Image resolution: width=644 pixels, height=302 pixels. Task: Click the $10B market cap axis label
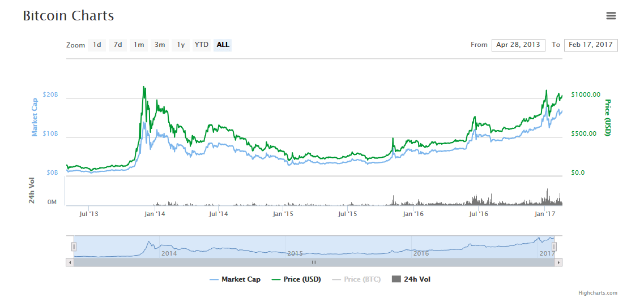(x=50, y=133)
